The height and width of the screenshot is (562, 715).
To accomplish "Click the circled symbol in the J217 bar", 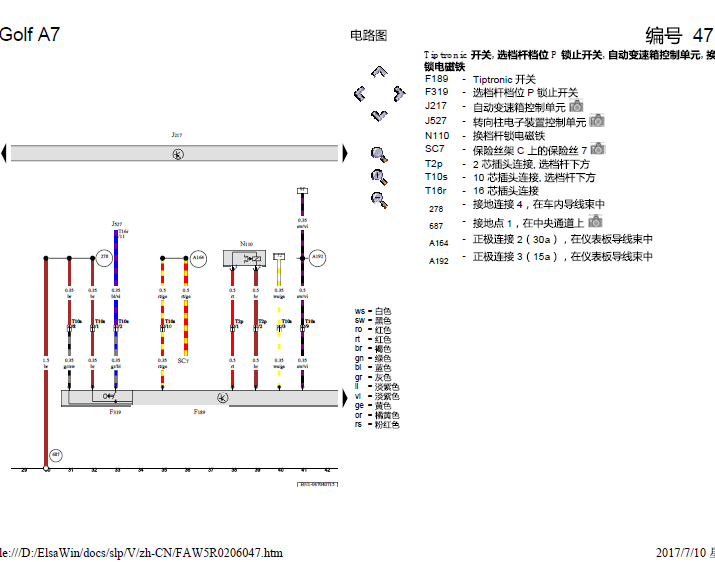I will coord(178,154).
